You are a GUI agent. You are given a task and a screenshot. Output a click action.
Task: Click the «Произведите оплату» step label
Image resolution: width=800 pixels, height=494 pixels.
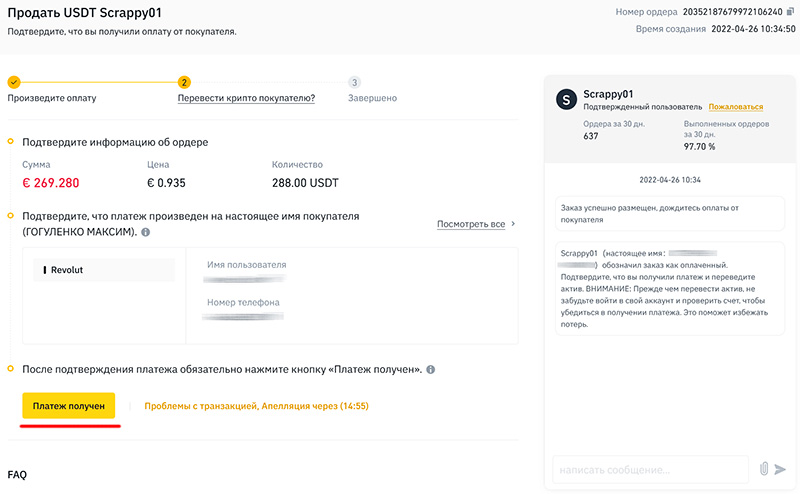[x=52, y=98]
